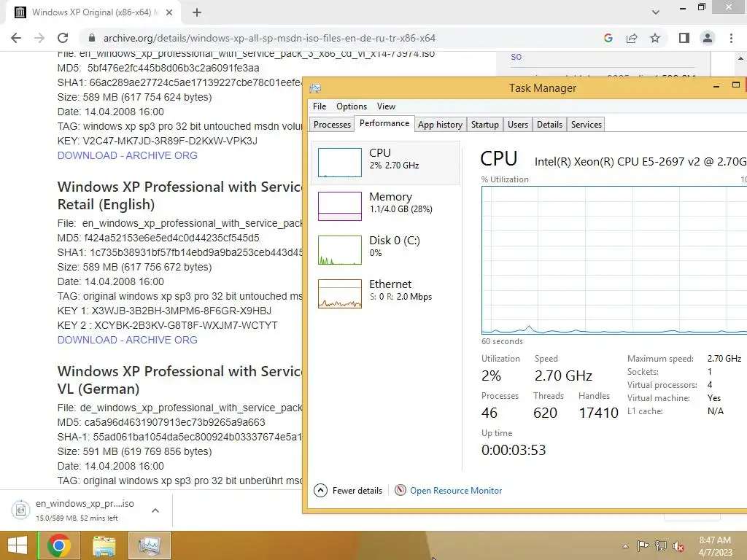This screenshot has height=560, width=747.
Task: Click the Handles value 17410
Action: (x=598, y=413)
